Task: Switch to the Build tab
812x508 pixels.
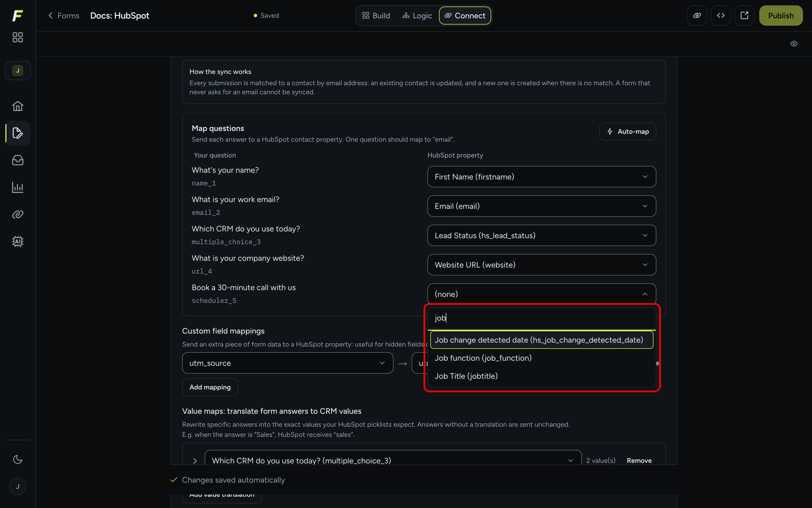Action: 376,16
